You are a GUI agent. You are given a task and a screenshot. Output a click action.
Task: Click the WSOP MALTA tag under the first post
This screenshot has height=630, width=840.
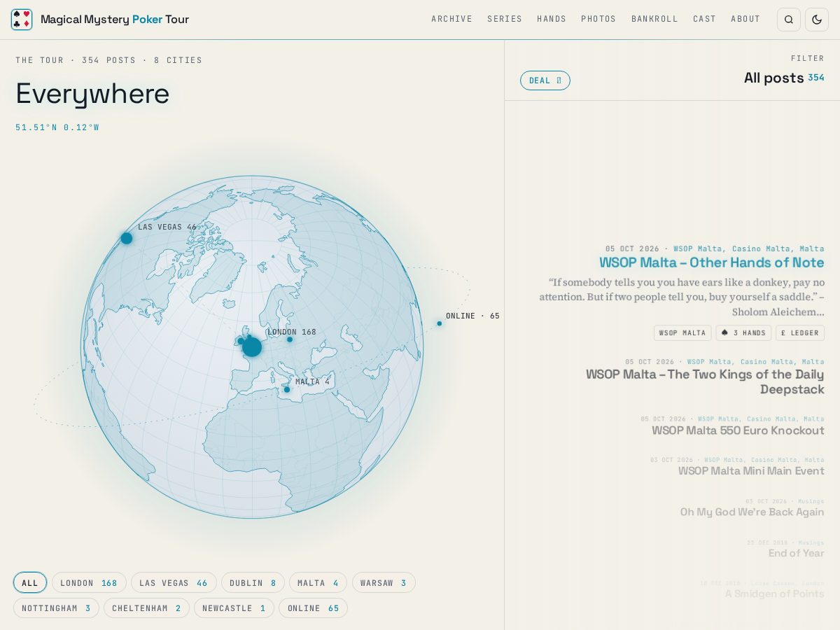tap(682, 333)
